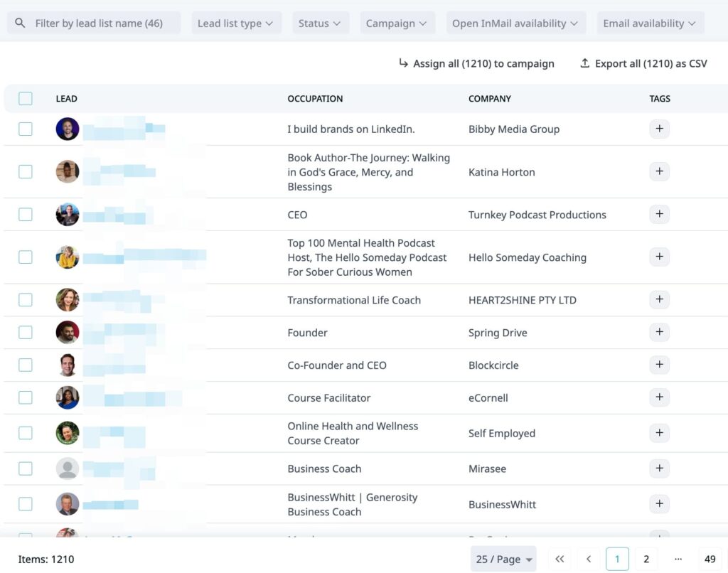This screenshot has height=573, width=728.
Task: Click the search magnifier icon
Action: tap(20, 23)
